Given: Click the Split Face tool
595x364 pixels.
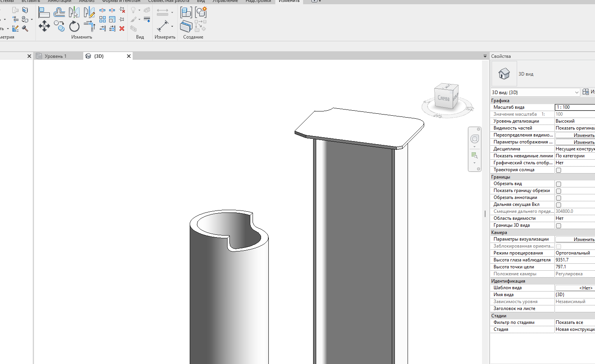Looking at the screenshot, I should (25, 10).
